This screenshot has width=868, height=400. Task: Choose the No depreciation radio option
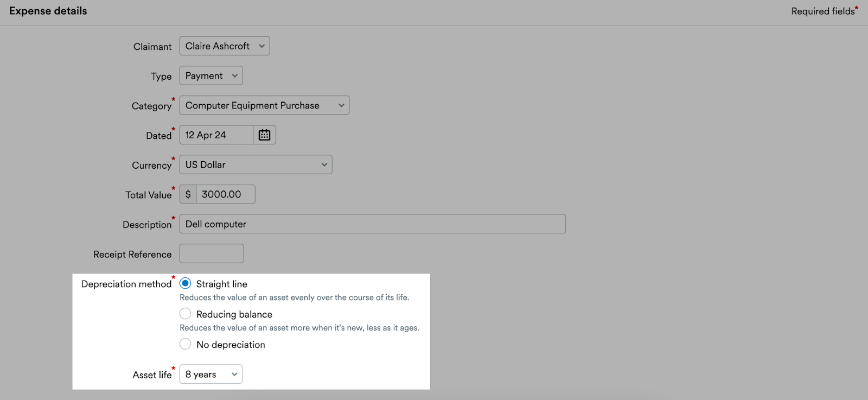pyautogui.click(x=186, y=344)
